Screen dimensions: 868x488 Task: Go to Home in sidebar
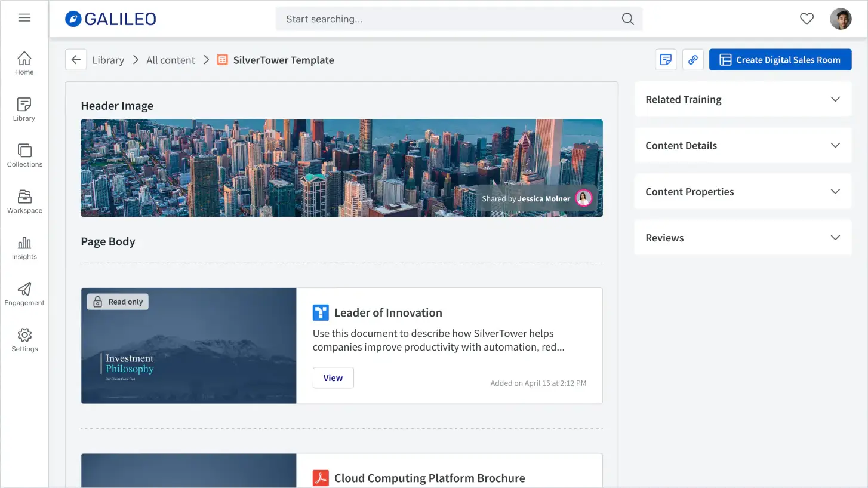(24, 63)
